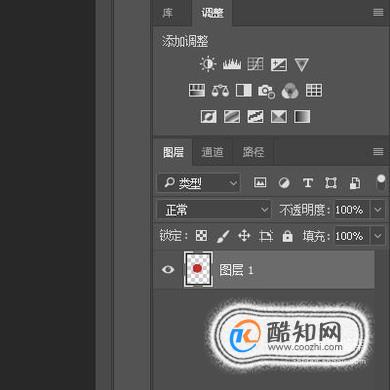Viewport: 390px width, 390px height.
Task: Filter layers by adjustment layers
Action: (284, 183)
